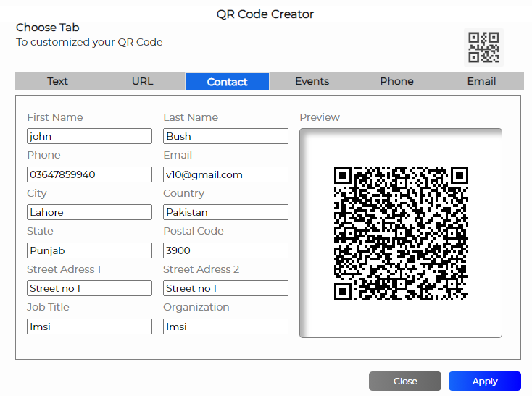Click the 'Organization' label
This screenshot has width=532, height=396.
coord(196,307)
